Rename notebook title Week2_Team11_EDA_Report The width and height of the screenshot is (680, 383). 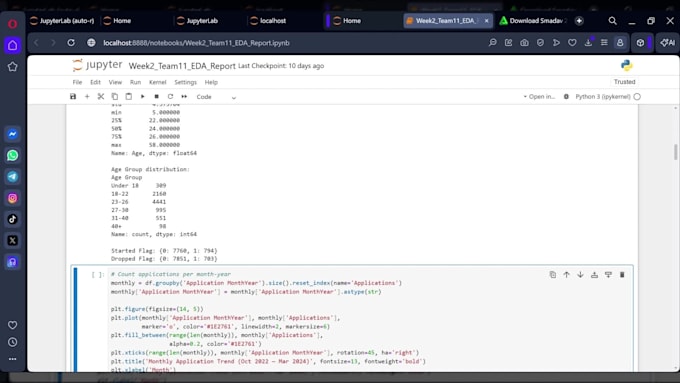coord(182,66)
